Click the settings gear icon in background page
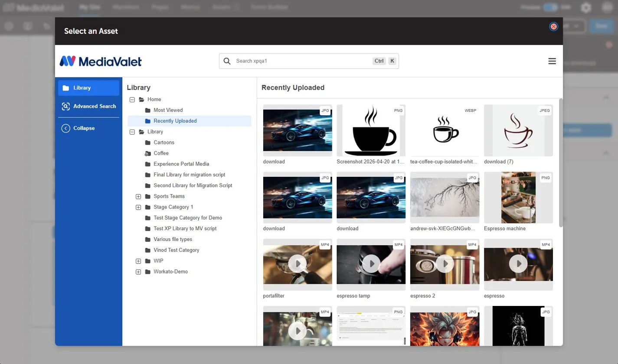The height and width of the screenshot is (364, 618). [586, 7]
